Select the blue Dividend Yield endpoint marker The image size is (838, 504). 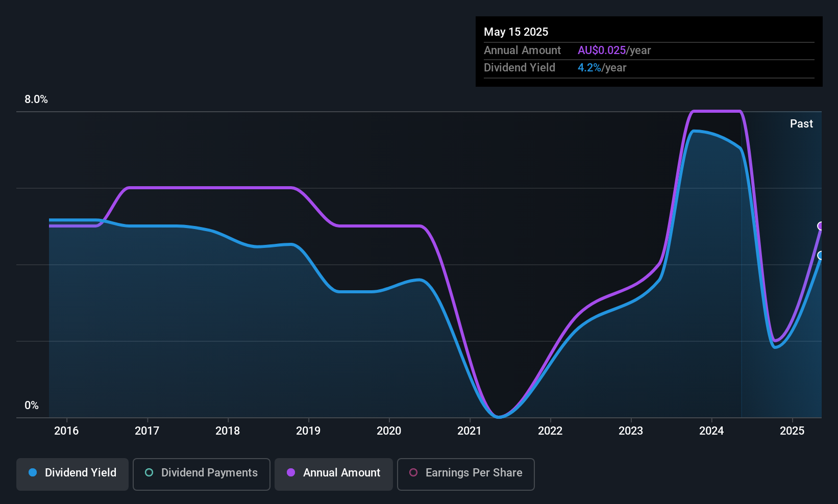(x=821, y=256)
